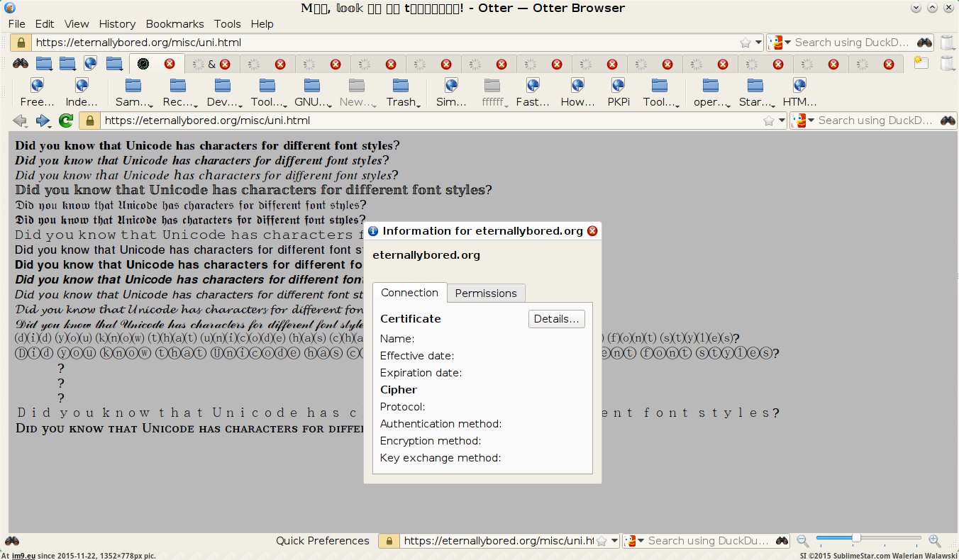
Task: Open a new tab with sparkle icon
Action: (x=921, y=62)
